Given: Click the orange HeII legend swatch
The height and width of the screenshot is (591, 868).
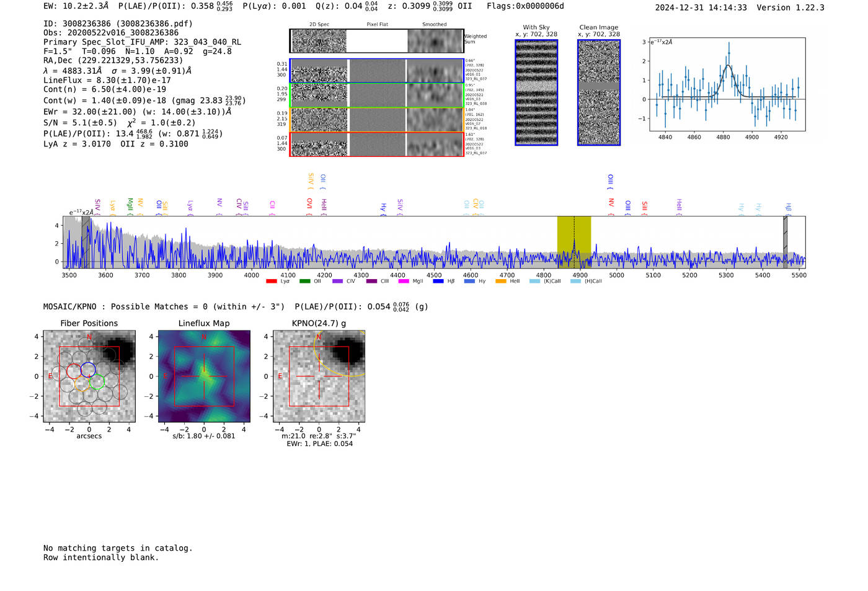Looking at the screenshot, I should tap(501, 282).
